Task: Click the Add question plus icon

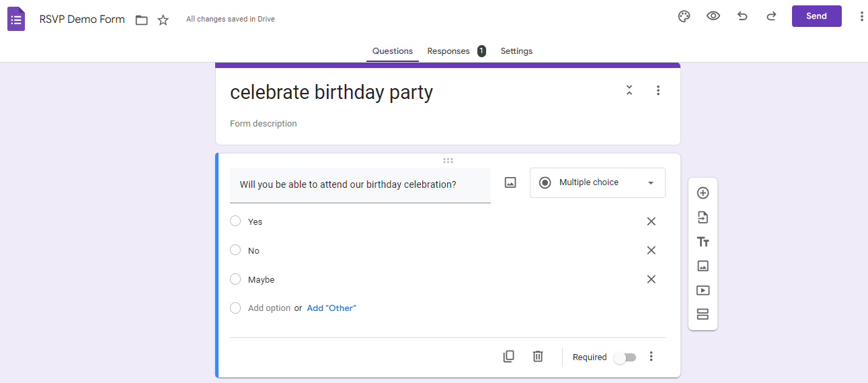Action: [703, 193]
